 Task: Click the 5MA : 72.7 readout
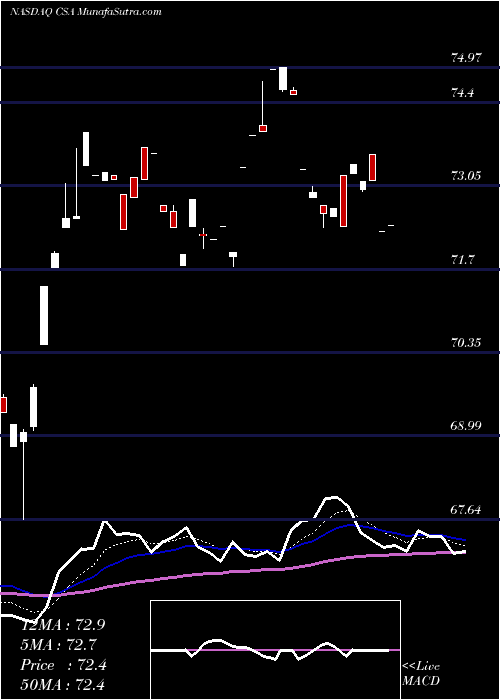tap(59, 645)
